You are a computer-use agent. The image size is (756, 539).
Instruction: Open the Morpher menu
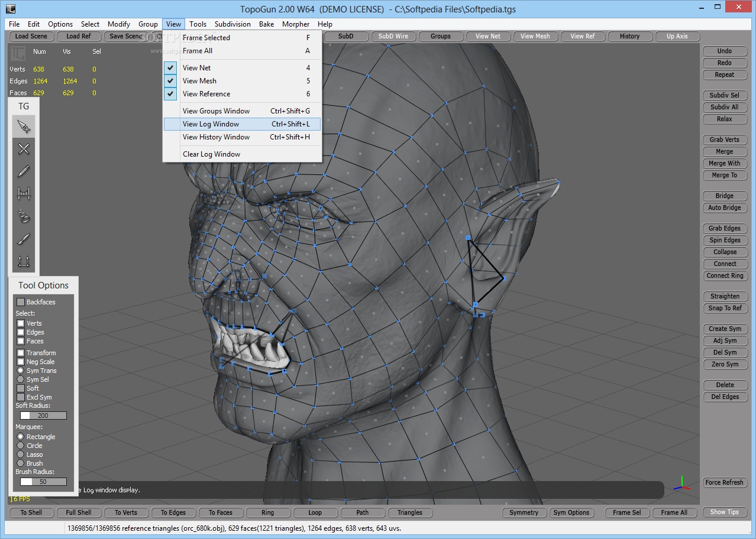(296, 24)
